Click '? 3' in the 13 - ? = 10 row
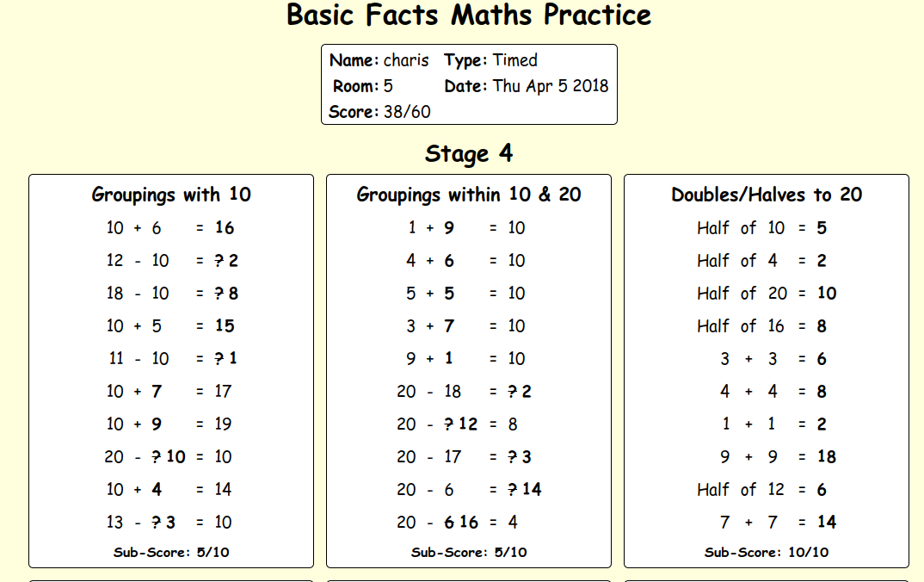Image resolution: width=924 pixels, height=582 pixels. click(163, 522)
